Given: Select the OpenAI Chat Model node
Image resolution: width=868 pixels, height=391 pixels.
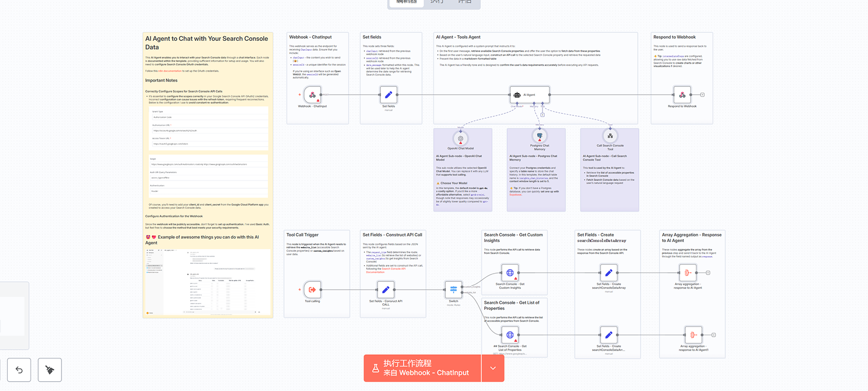Looking at the screenshot, I should pos(460,138).
